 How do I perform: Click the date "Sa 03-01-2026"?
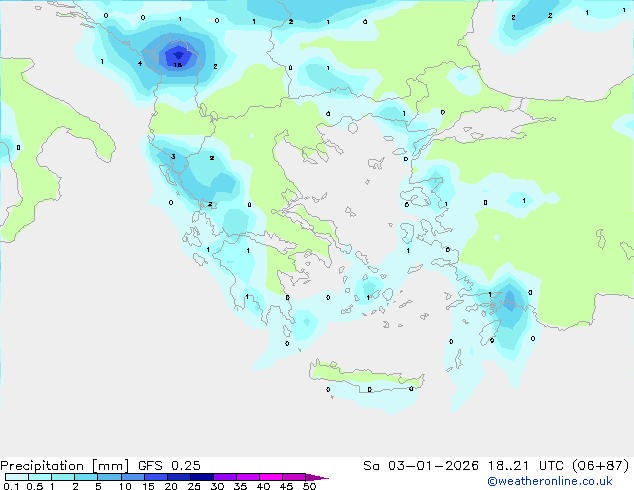421,466
